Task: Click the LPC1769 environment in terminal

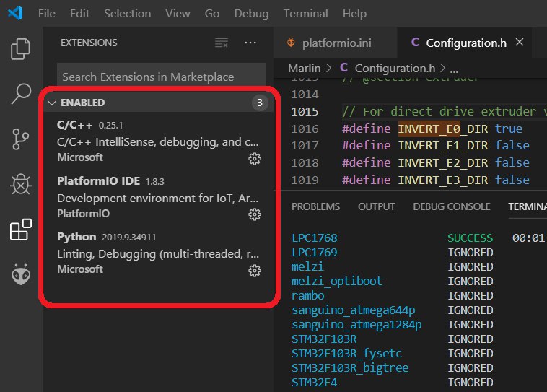Action: (x=315, y=253)
